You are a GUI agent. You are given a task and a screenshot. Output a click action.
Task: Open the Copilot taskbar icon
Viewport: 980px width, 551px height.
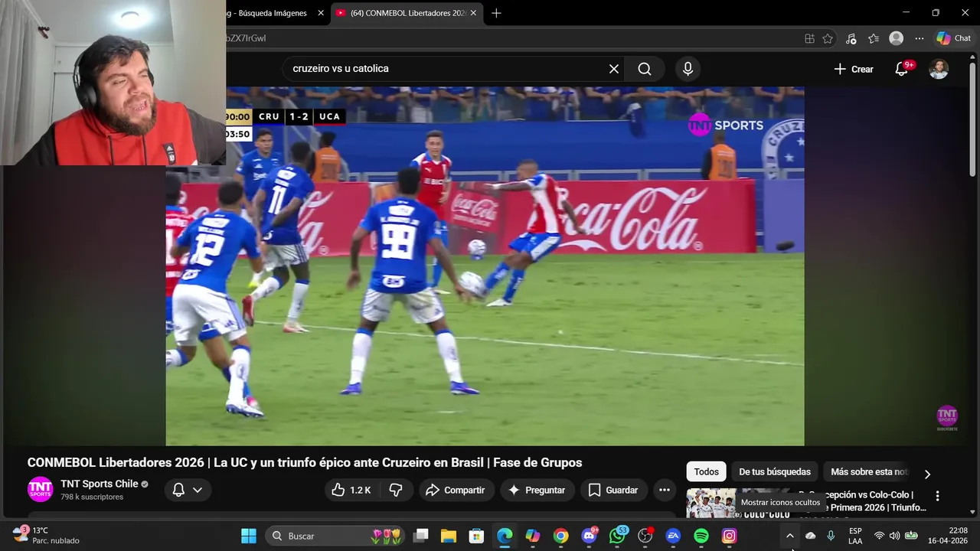click(533, 536)
